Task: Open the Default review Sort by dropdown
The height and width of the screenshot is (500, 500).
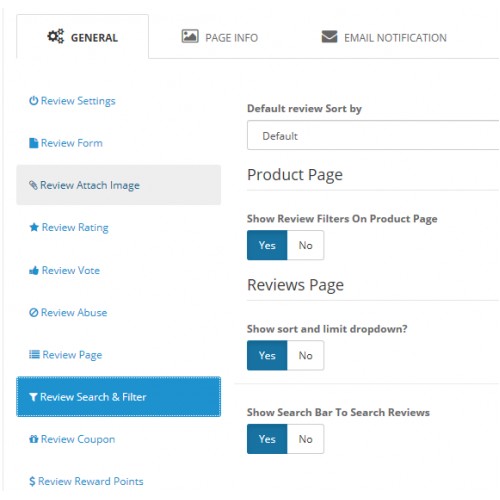Action: (373, 135)
